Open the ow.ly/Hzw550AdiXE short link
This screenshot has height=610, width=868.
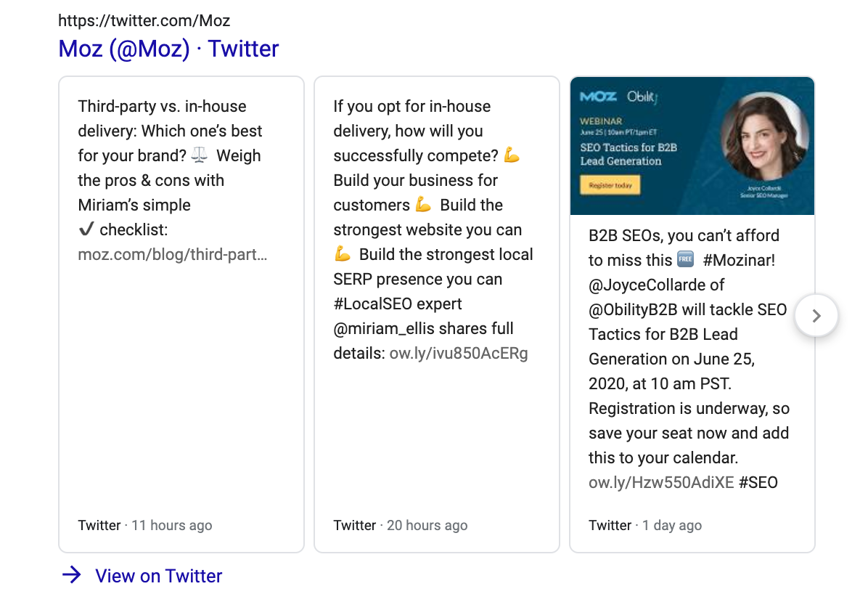click(661, 482)
